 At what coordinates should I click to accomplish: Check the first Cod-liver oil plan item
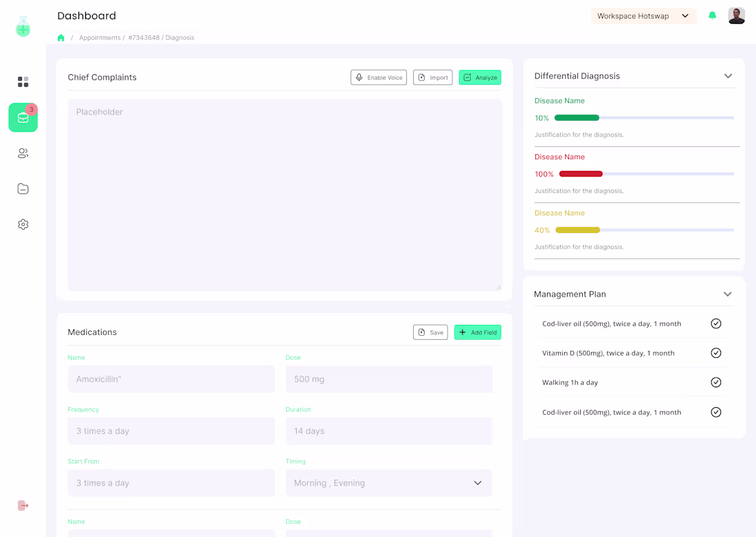716,323
